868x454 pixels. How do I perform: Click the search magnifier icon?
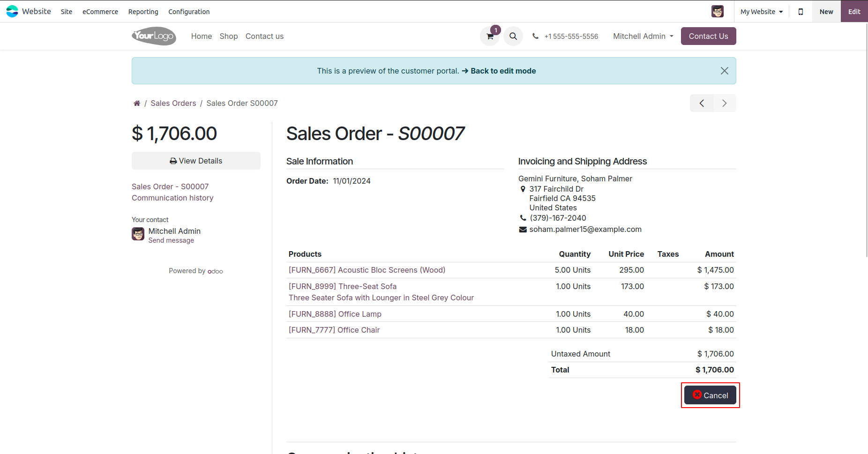coord(513,36)
